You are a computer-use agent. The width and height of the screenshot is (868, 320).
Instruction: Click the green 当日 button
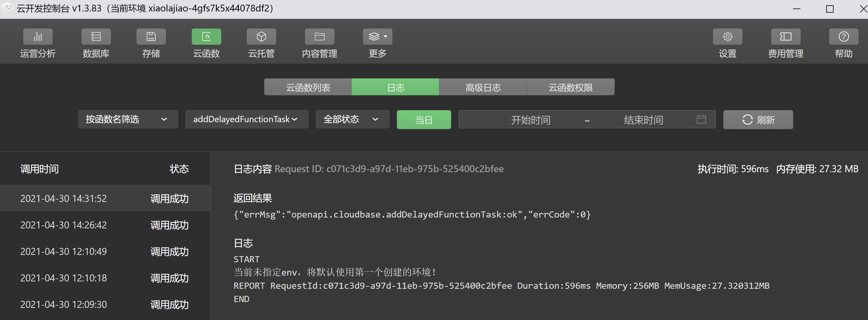coord(424,120)
